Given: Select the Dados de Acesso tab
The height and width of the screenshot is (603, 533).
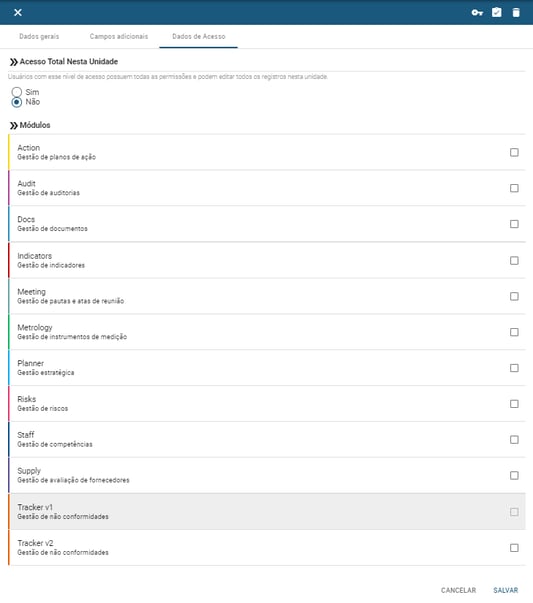Looking at the screenshot, I should (199, 37).
